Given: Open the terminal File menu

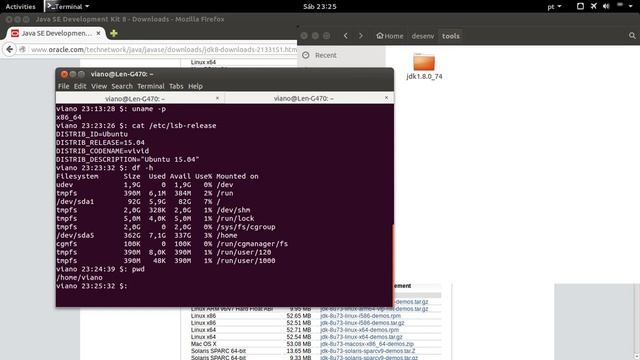Looking at the screenshot, I should coord(63,86).
